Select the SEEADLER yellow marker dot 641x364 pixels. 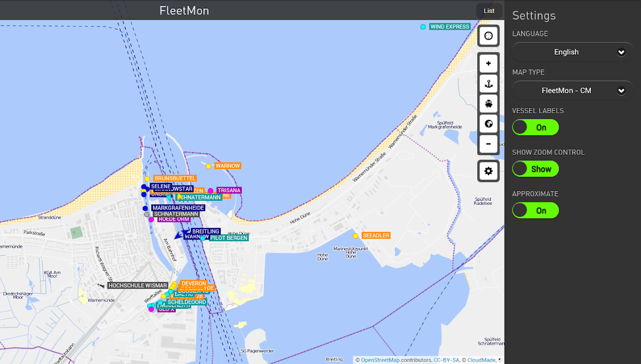click(x=355, y=236)
